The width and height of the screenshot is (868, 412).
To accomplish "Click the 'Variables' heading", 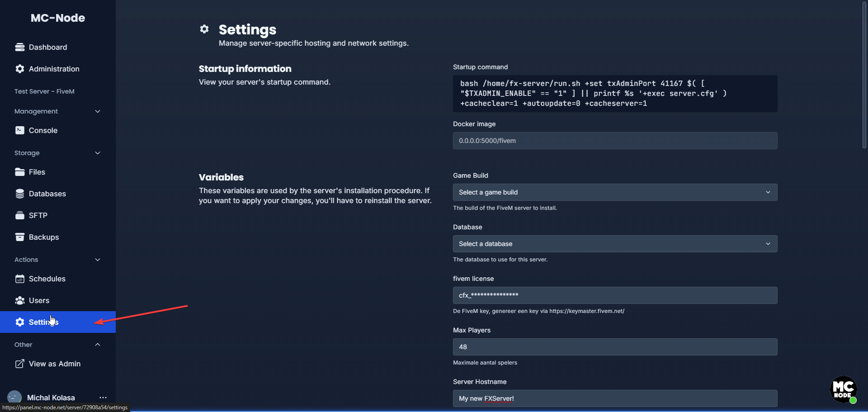I will (221, 177).
